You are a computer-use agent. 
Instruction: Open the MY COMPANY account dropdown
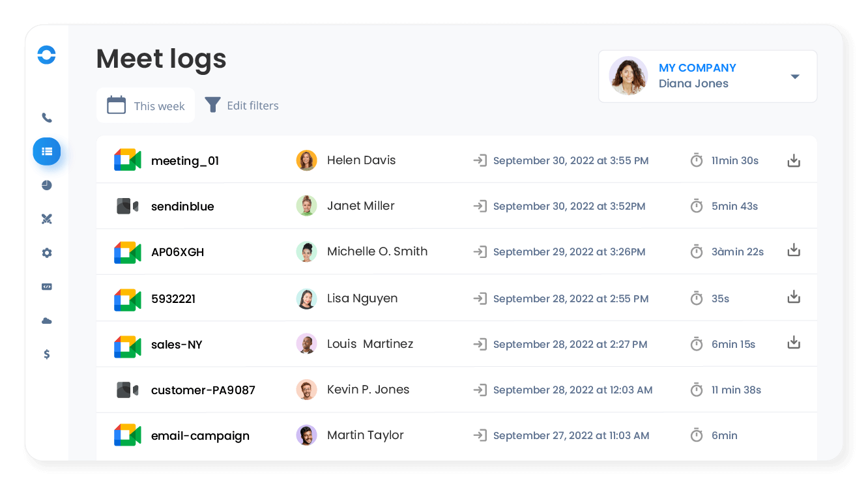coord(795,76)
